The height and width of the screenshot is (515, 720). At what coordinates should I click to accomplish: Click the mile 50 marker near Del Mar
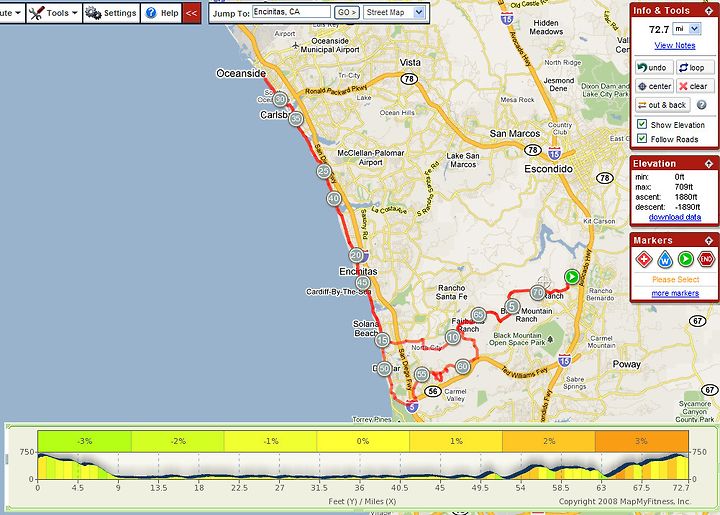(384, 369)
